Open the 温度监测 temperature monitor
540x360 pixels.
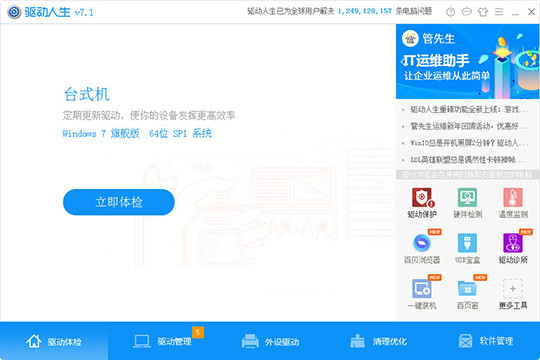click(x=513, y=203)
